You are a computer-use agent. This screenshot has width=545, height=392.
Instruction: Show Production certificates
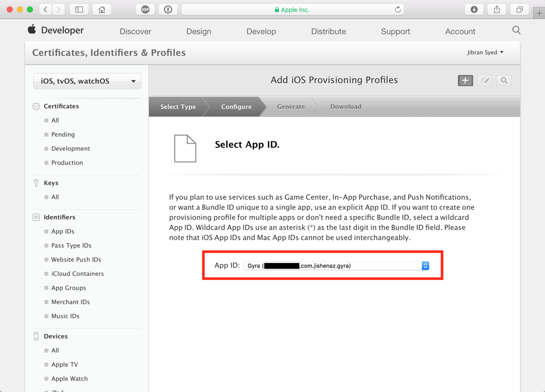tap(67, 163)
